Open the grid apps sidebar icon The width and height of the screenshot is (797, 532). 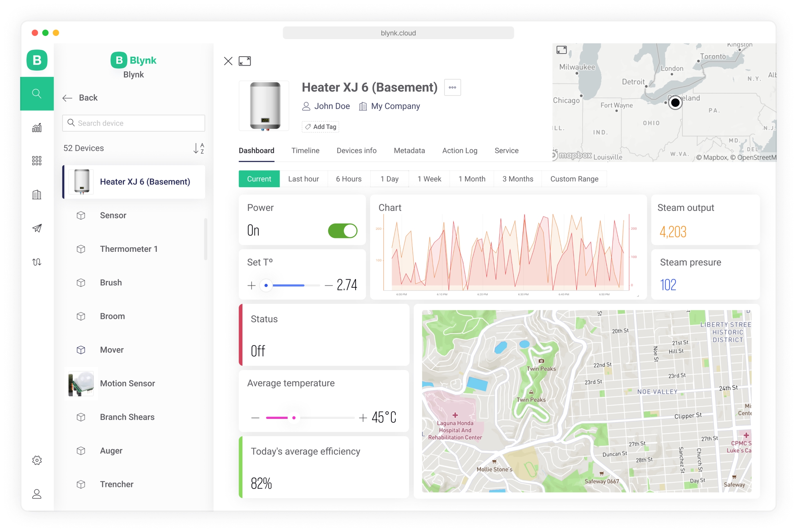pos(37,160)
